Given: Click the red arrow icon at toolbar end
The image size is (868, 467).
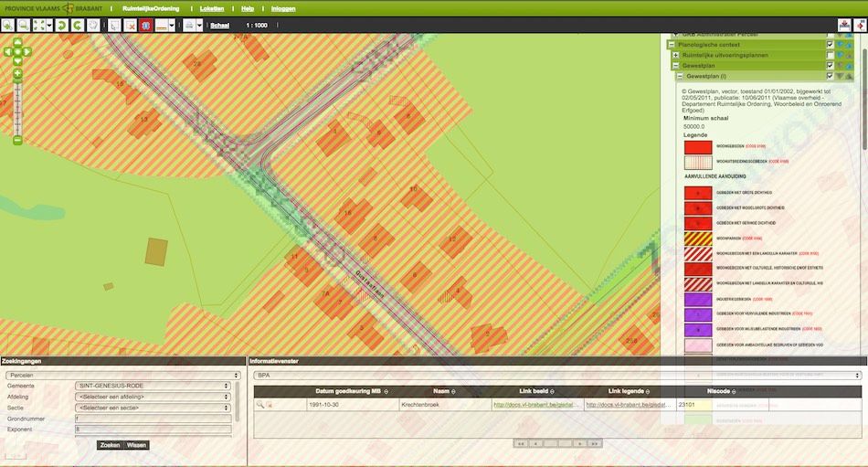Looking at the screenshot, I should tap(860, 26).
